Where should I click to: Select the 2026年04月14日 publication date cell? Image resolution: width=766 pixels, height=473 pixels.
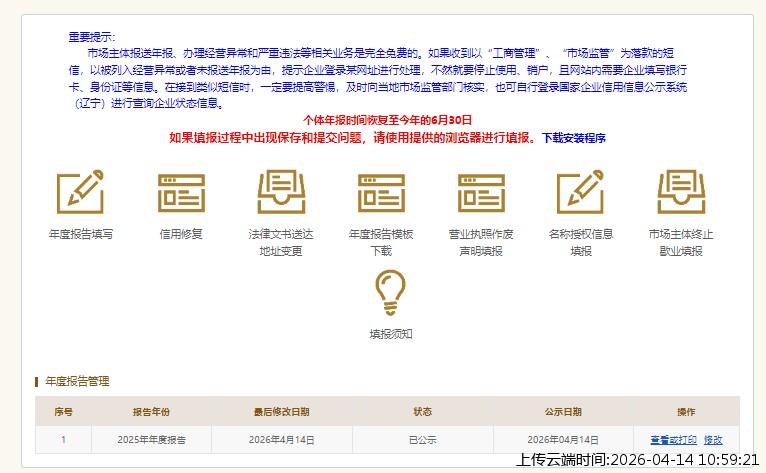[x=563, y=440]
